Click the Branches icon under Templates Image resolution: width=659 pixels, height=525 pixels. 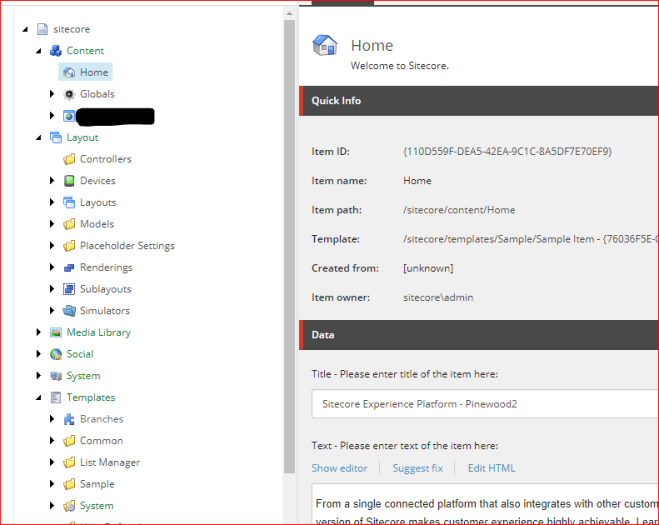pos(69,419)
